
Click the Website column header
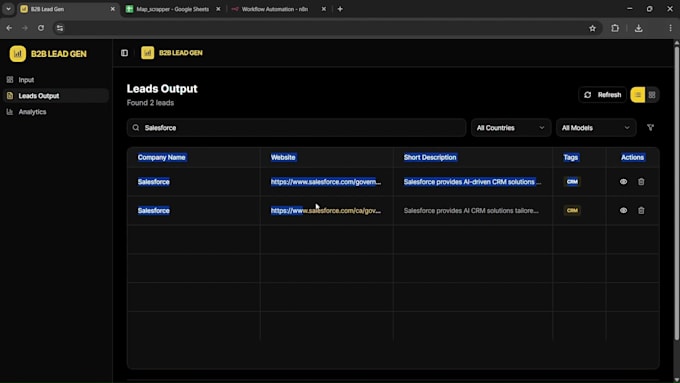pos(283,157)
